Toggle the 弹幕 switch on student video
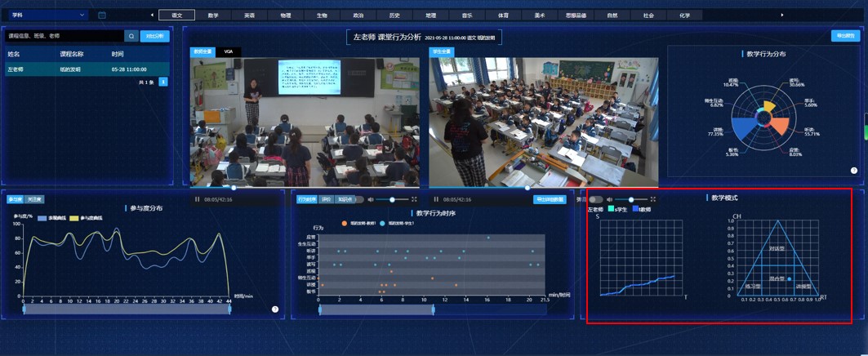Screen dimensions: 868x356 [595, 199]
